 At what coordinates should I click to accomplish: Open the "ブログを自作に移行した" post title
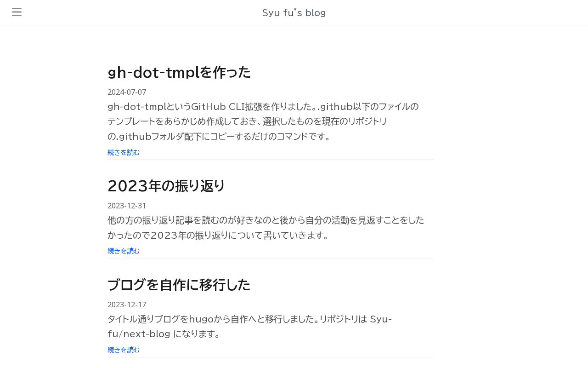(x=179, y=285)
